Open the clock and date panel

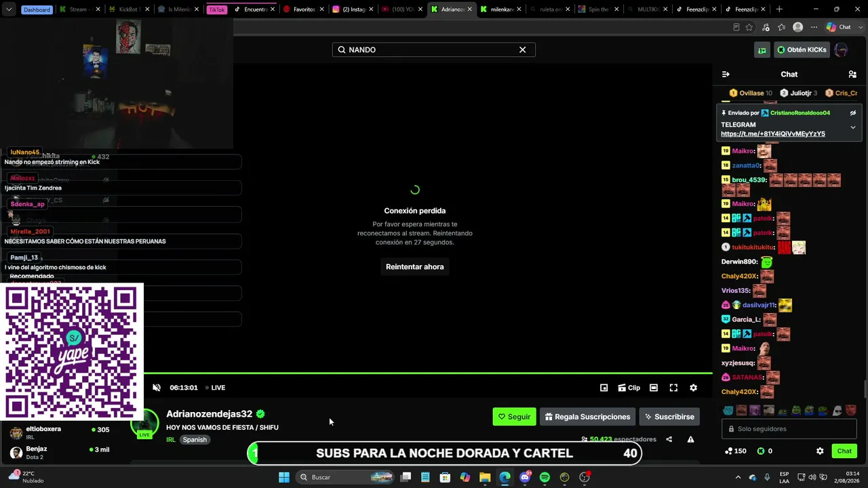tap(847, 477)
